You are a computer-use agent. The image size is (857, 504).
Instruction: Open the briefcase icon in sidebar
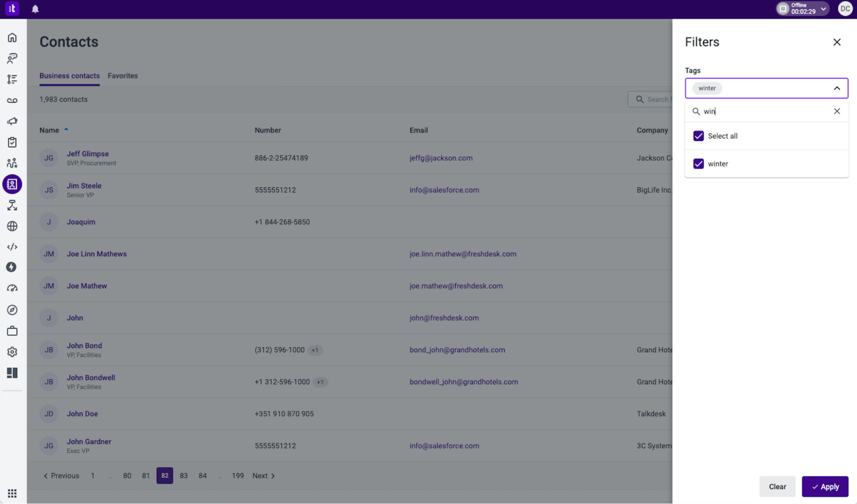tap(12, 331)
